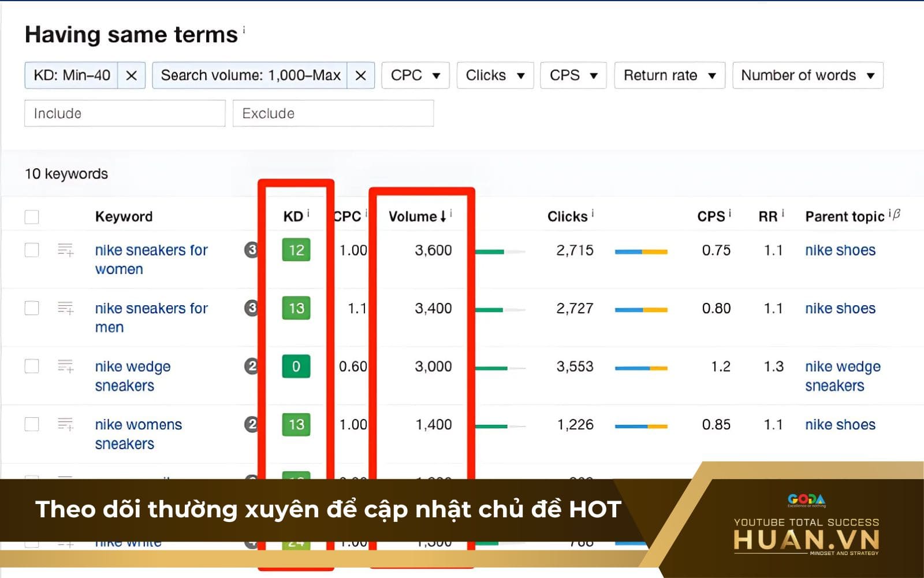Click word-count badge for nike sneakers for men

251,307
